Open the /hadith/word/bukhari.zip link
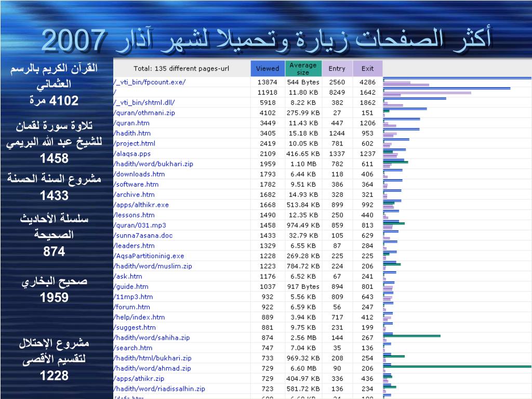 click(x=153, y=164)
